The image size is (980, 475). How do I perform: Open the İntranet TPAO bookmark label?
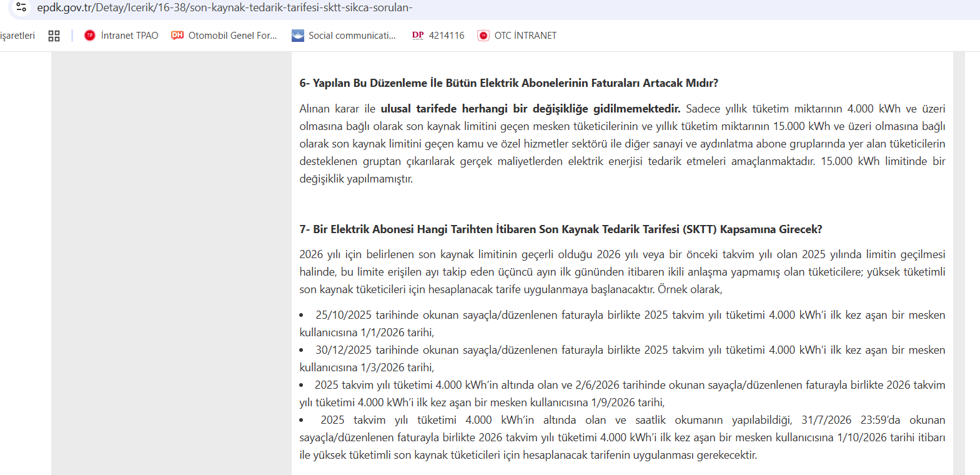tap(129, 36)
